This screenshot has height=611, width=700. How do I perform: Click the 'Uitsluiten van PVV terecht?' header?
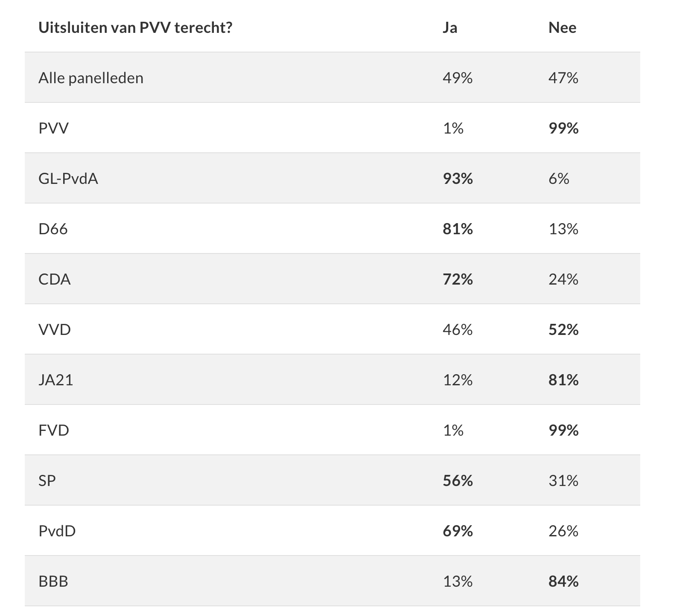pos(135,28)
